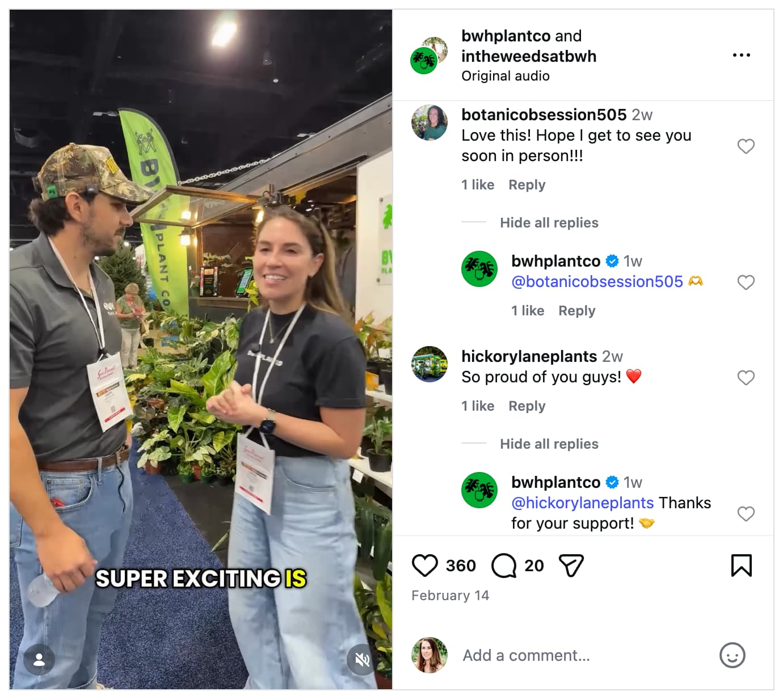Open the emoji picker in the comment box
Screen dimensions: 783x700
pyautogui.click(x=733, y=655)
